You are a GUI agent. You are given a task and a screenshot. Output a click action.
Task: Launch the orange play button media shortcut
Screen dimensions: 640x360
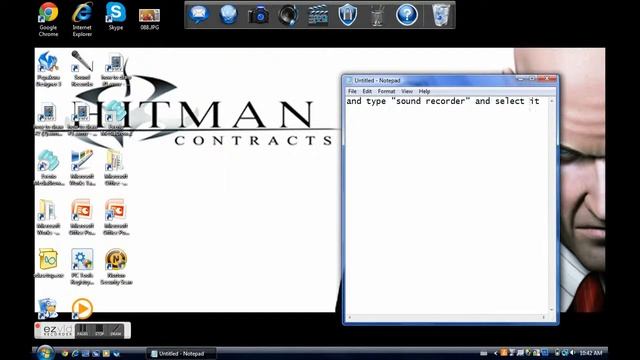[82, 309]
